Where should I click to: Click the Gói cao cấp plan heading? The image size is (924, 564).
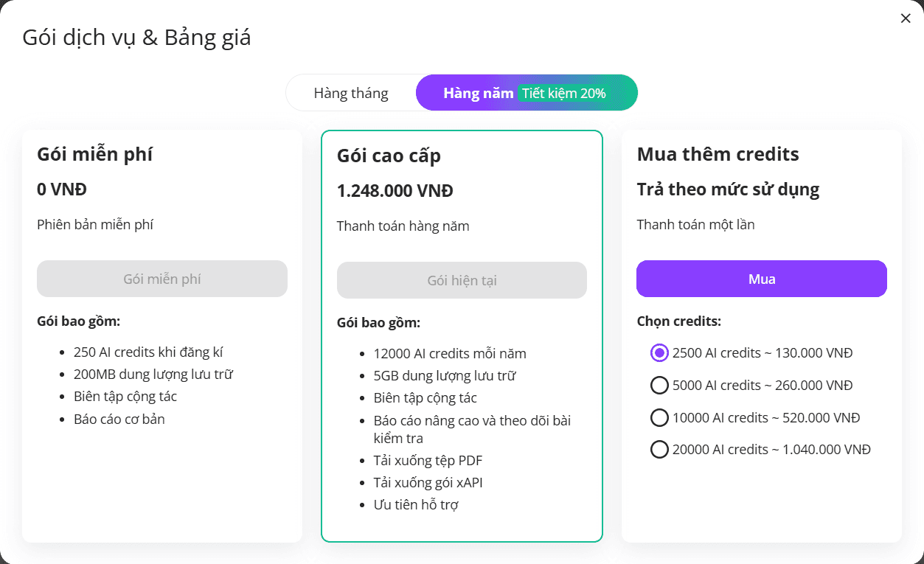click(x=389, y=156)
